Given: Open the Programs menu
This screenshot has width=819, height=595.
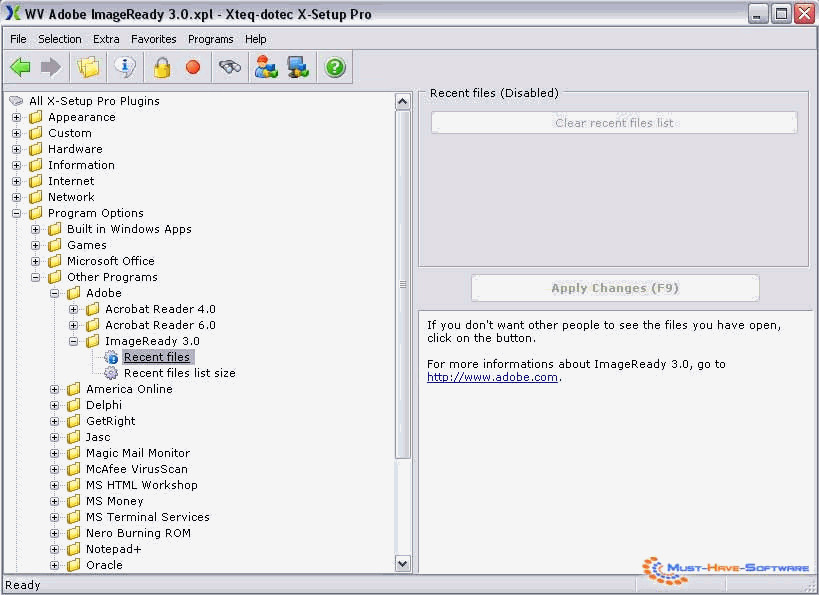Looking at the screenshot, I should pos(210,39).
